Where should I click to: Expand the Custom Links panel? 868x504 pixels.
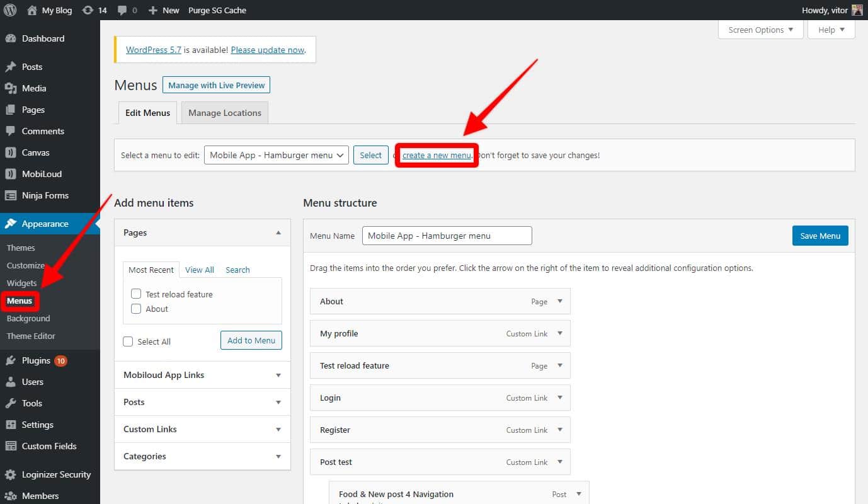[x=278, y=429]
